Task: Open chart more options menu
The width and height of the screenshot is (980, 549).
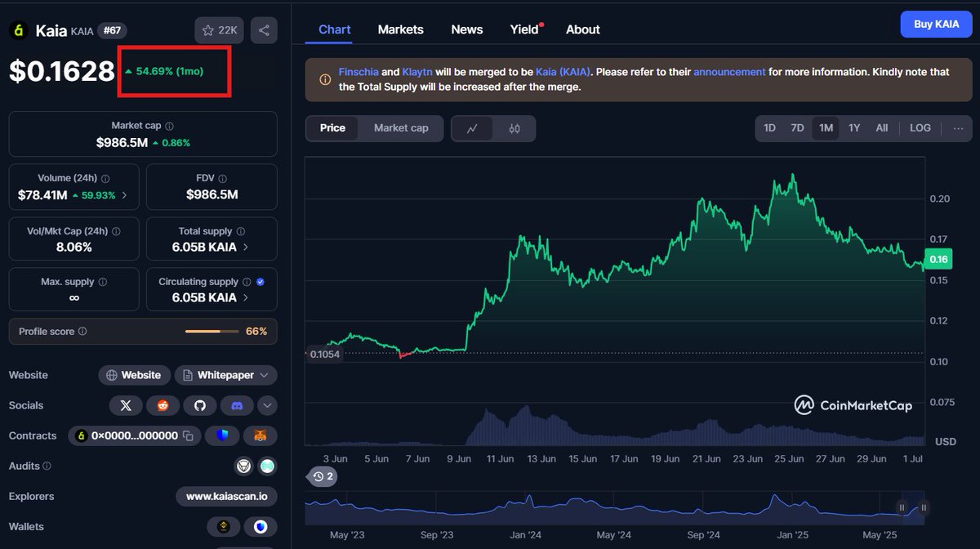Action: (x=958, y=128)
